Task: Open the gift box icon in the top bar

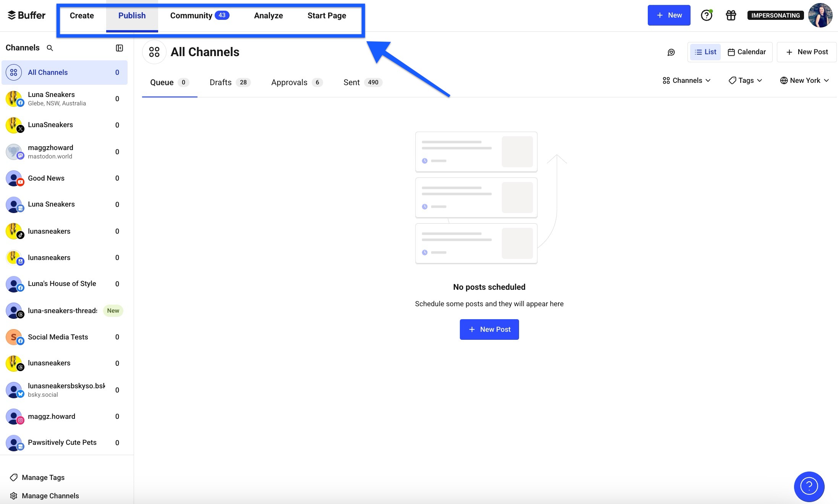Action: [x=731, y=15]
